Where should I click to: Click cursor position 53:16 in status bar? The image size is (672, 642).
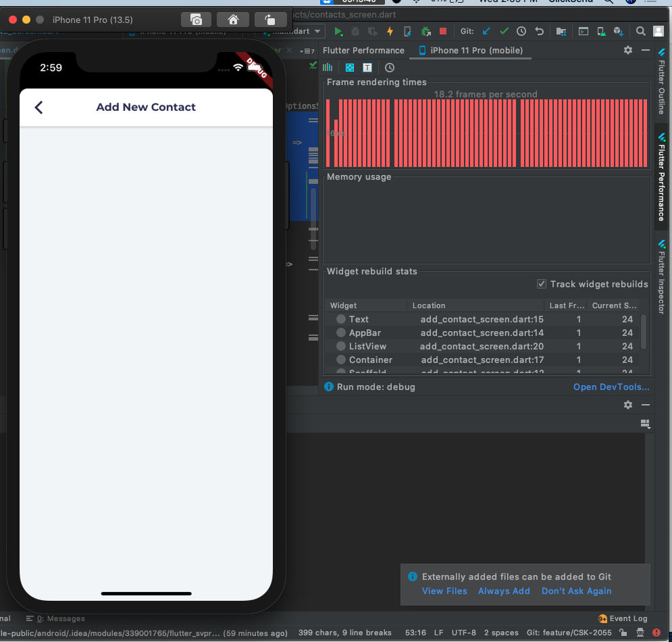(x=415, y=633)
